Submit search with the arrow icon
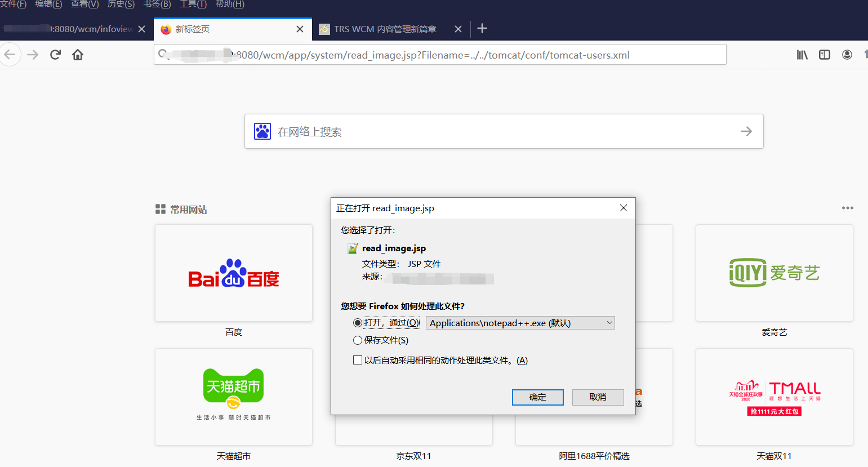Screen dimensions: 868x467 (x=746, y=131)
